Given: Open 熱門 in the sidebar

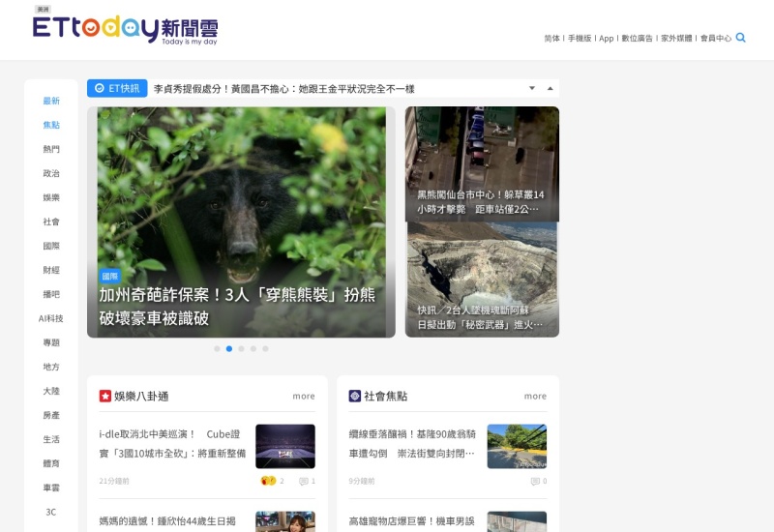Looking at the screenshot, I should [x=51, y=149].
